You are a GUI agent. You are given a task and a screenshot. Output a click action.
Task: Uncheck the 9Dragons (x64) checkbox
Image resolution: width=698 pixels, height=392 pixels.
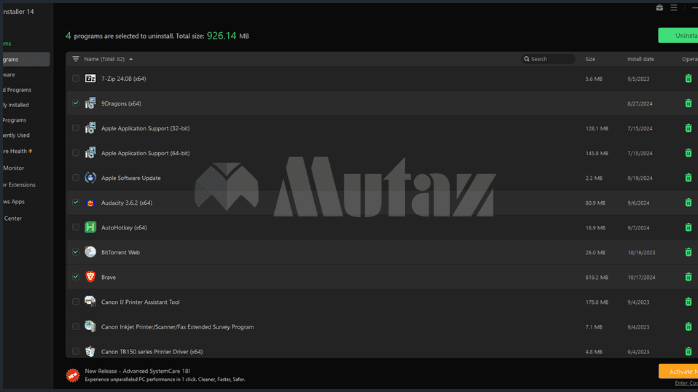(x=76, y=103)
